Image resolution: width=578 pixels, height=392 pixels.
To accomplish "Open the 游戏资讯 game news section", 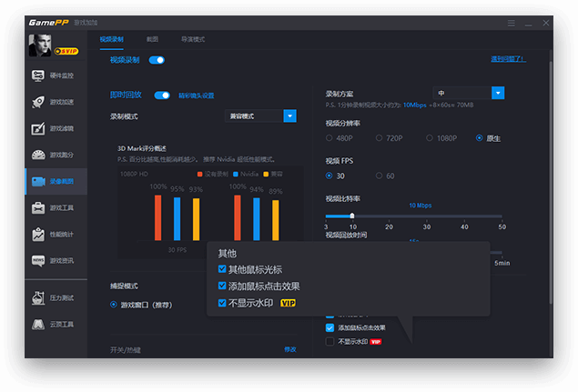I will coord(56,260).
